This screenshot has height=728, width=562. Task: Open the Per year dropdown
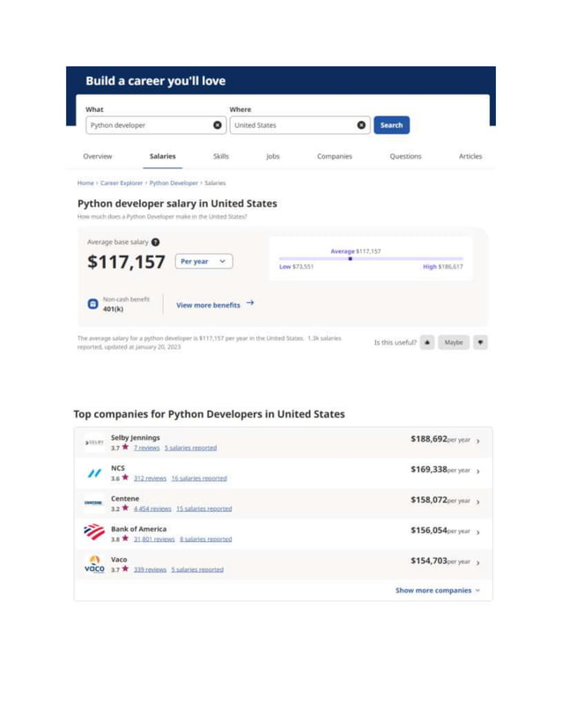click(203, 261)
